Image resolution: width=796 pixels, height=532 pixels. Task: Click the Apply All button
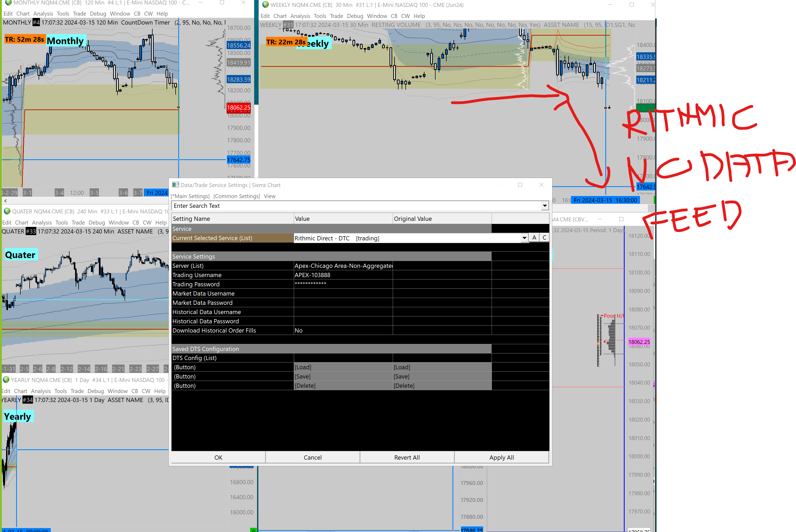point(501,457)
